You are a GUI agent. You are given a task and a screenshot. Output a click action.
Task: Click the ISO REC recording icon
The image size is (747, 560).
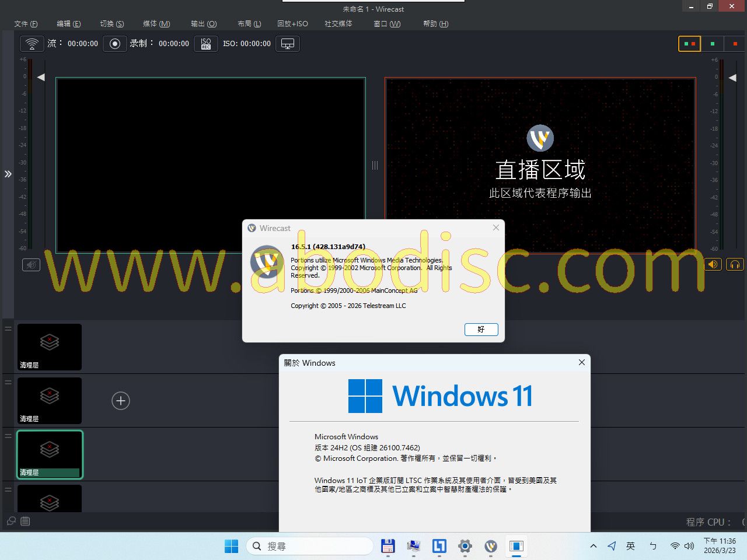[x=206, y=44]
